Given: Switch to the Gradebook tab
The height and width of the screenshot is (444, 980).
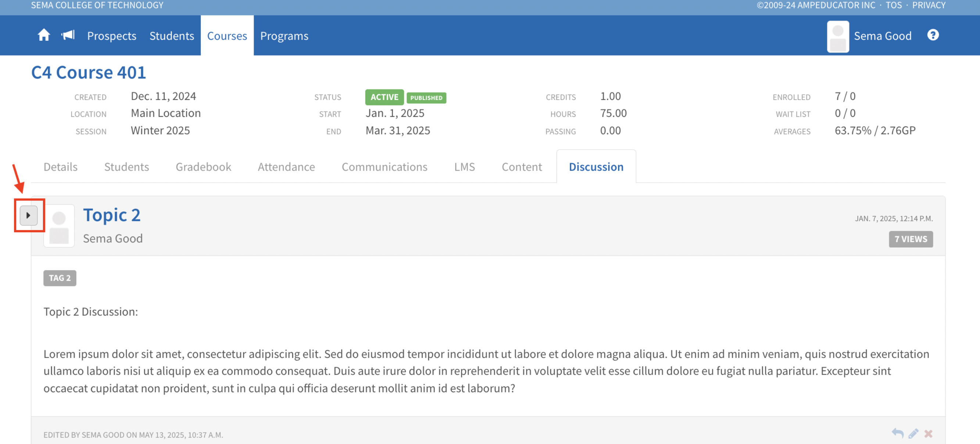Looking at the screenshot, I should (203, 166).
